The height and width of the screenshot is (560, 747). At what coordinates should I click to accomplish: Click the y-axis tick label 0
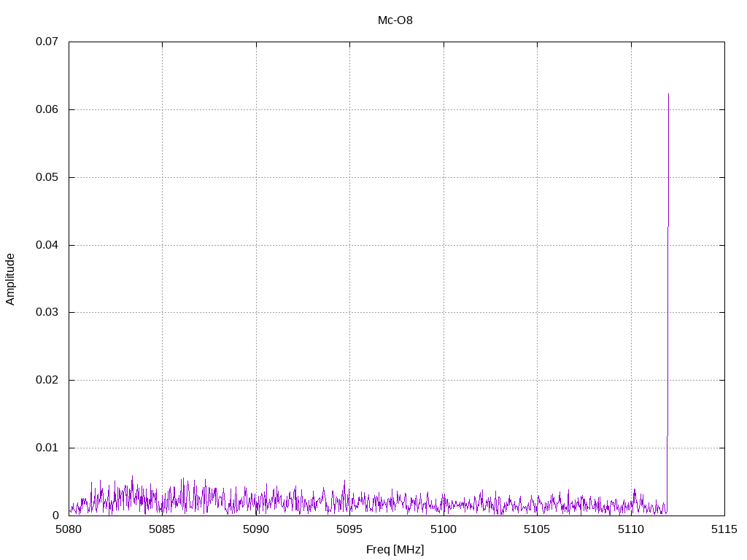[x=55, y=516]
